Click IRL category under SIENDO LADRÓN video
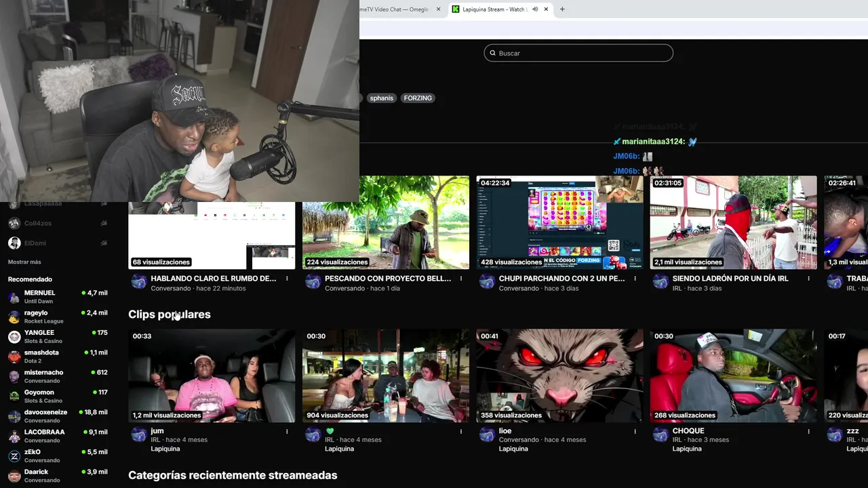 coord(677,289)
